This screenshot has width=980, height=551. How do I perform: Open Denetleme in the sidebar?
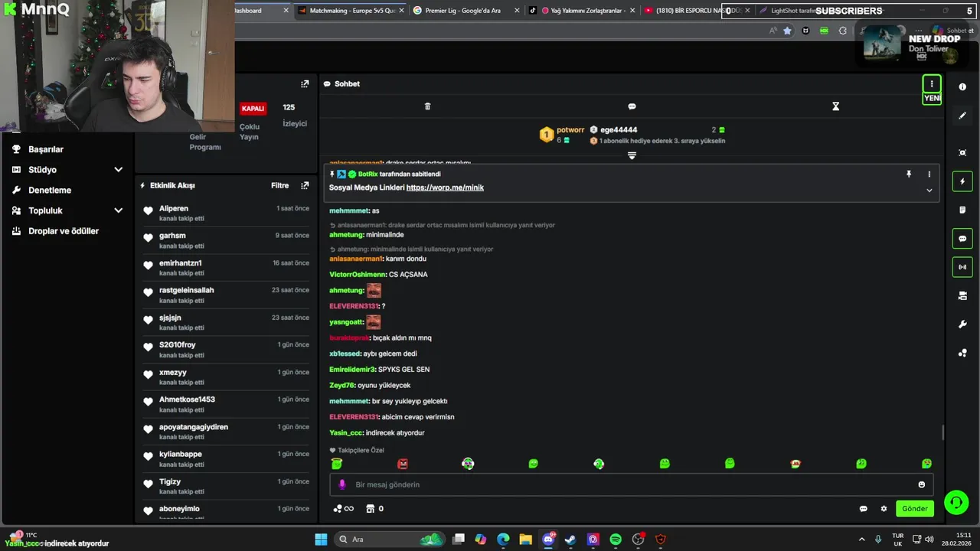pos(50,190)
